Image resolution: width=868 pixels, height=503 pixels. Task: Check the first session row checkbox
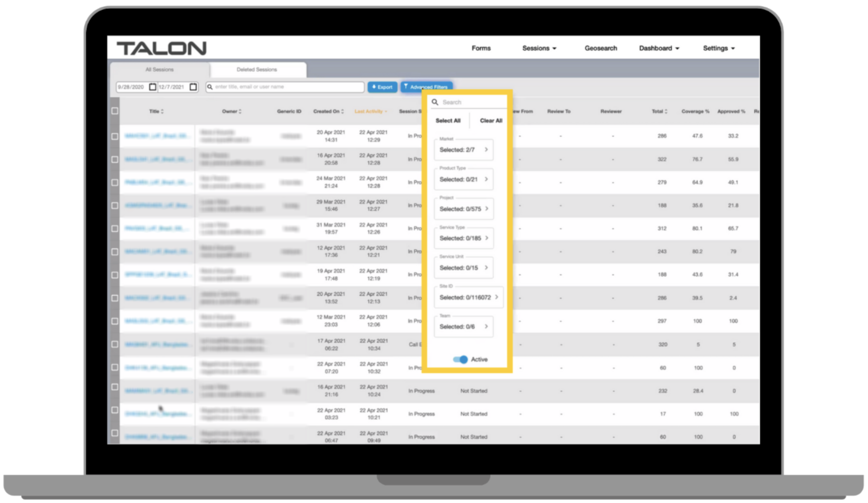[x=115, y=136]
